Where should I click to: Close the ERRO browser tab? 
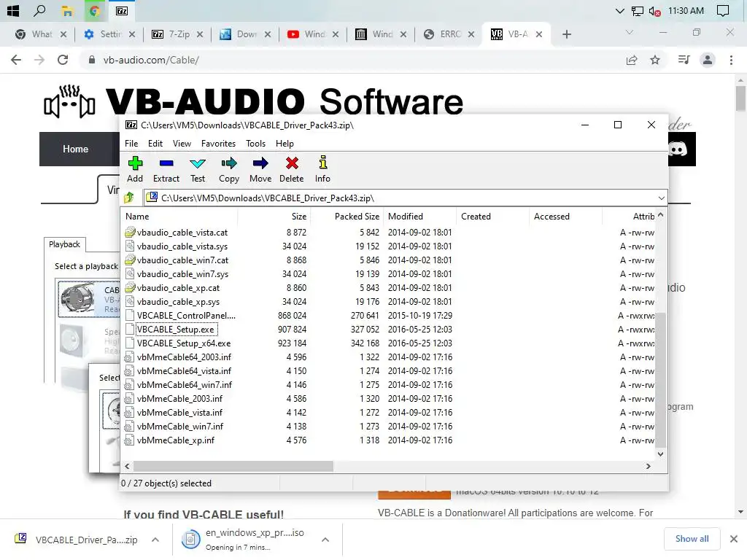[x=471, y=34]
